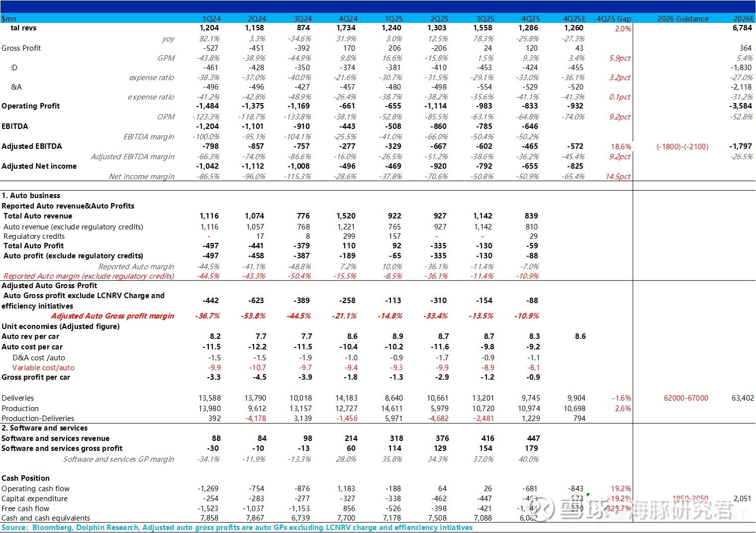756x533 pixels.
Task: Select the Total Auto revenue row label
Action: [x=38, y=216]
